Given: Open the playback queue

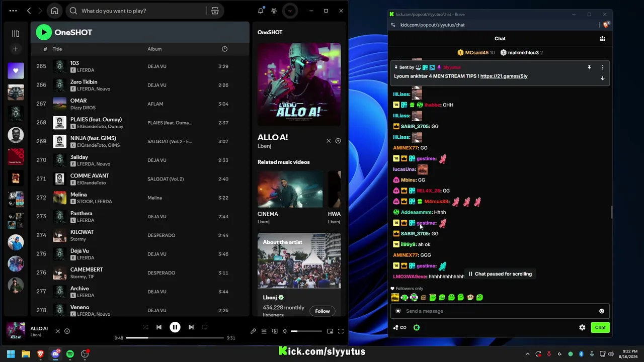Looking at the screenshot, I should (x=264, y=331).
